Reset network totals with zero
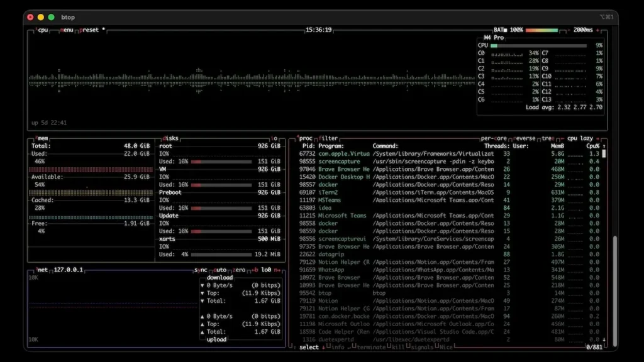The height and width of the screenshot is (362, 644). click(240, 270)
